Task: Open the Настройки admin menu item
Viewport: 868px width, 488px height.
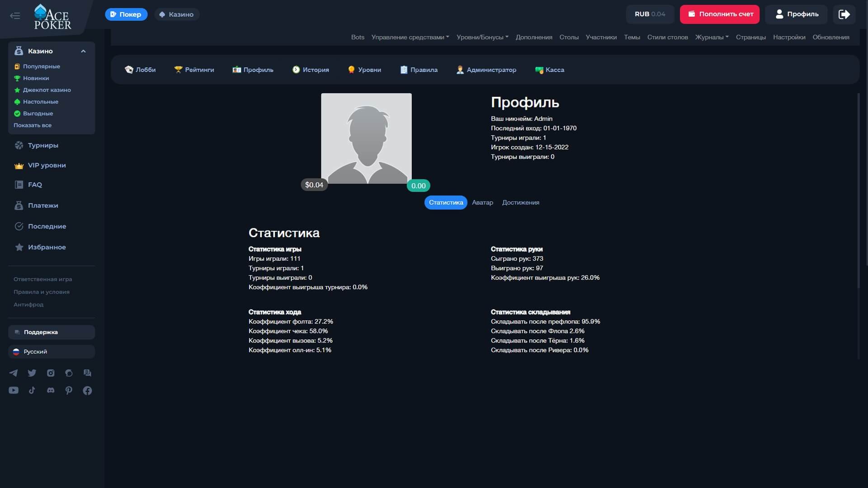Action: click(x=789, y=37)
